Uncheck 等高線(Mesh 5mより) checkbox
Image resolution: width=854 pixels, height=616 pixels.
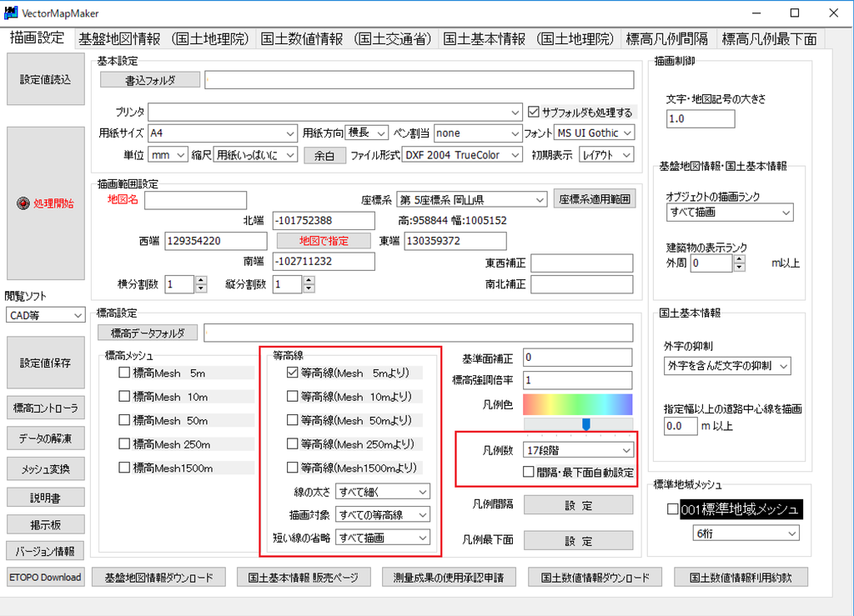click(293, 373)
